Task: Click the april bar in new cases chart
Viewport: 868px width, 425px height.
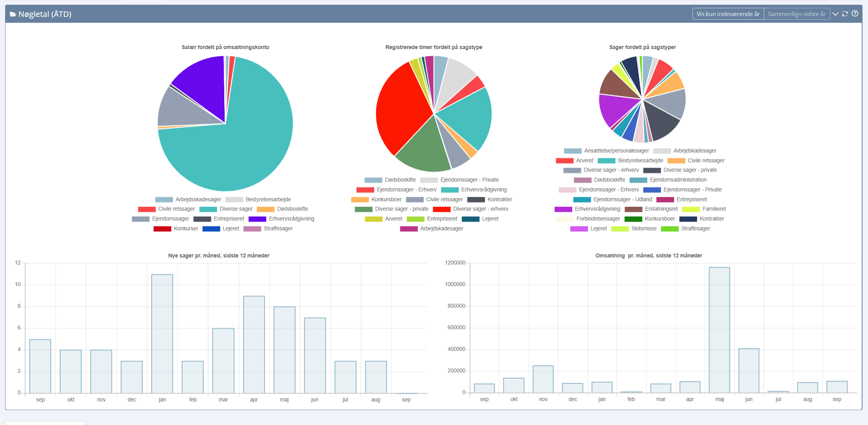Action: pyautogui.click(x=254, y=344)
